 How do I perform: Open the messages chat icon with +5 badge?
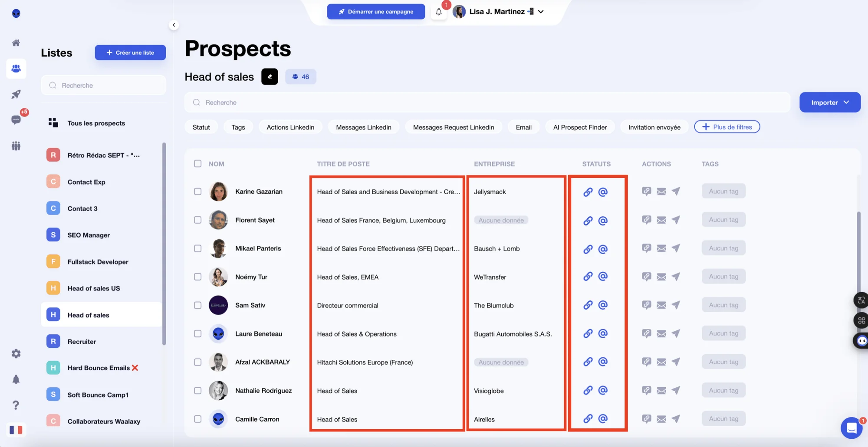coord(16,120)
